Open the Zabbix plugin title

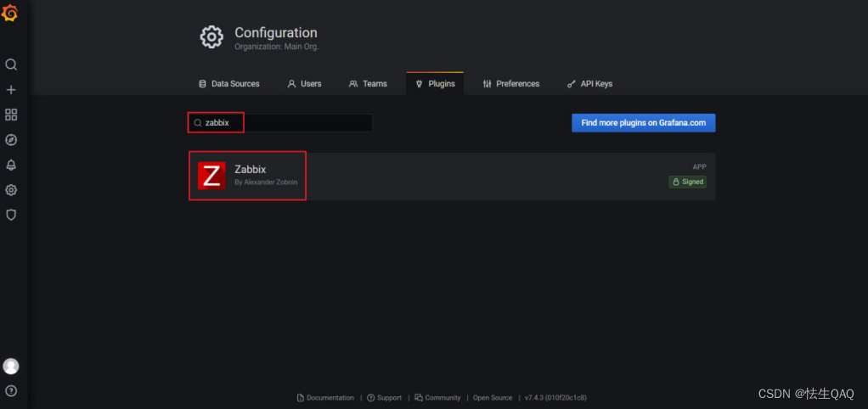(x=251, y=170)
